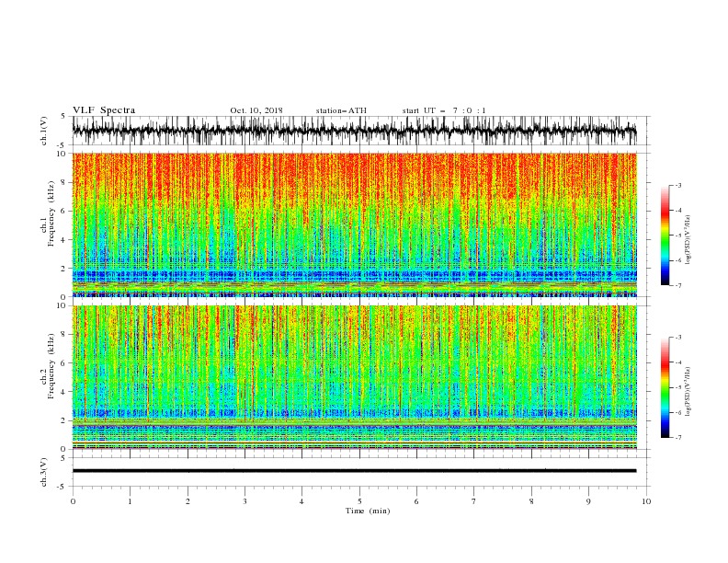Click the 5 tick on ch.3(V) axis
Screen dimensions: 728x563
(x=64, y=458)
